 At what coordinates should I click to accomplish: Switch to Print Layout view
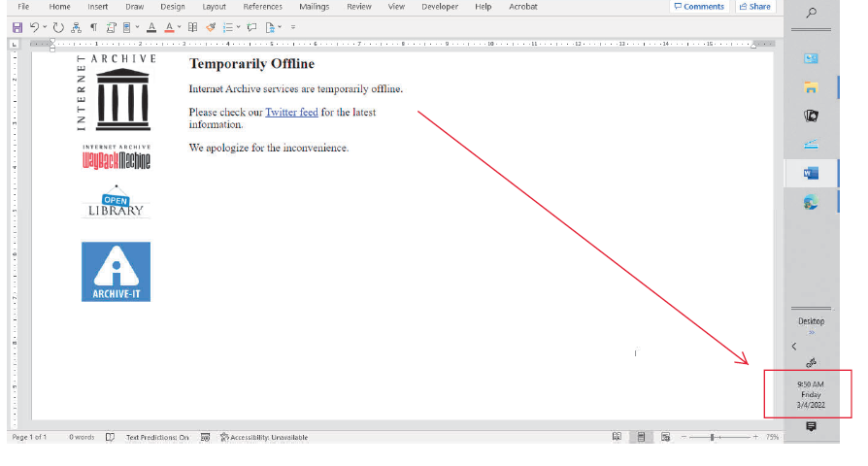point(641,437)
